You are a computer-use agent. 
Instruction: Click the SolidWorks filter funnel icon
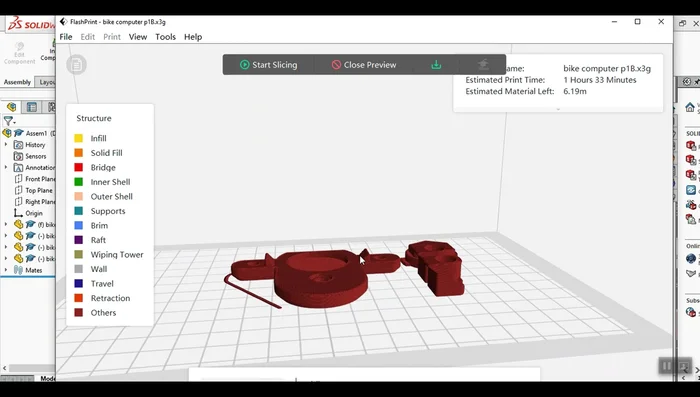[x=8, y=121]
